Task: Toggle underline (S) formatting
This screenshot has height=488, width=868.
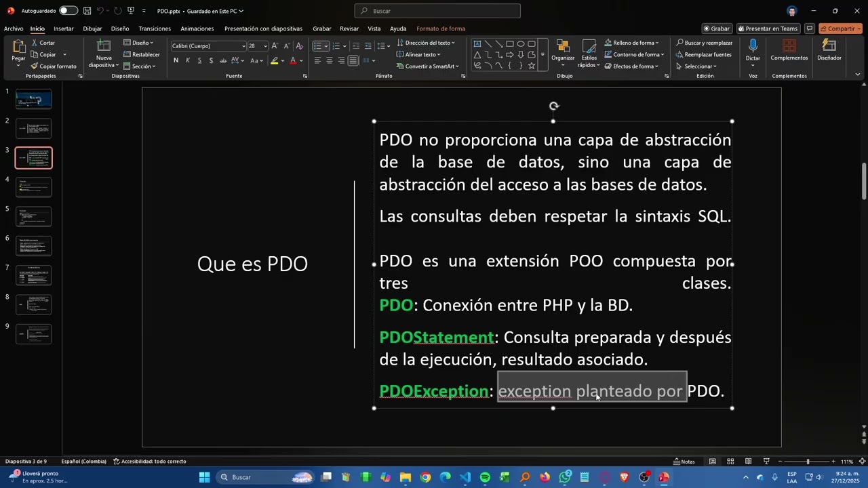Action: click(199, 60)
